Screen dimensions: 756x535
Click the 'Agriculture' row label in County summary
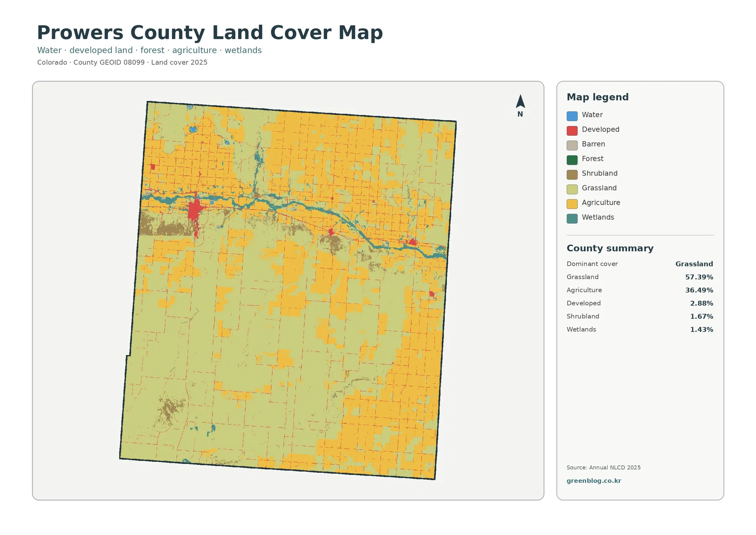(x=584, y=290)
